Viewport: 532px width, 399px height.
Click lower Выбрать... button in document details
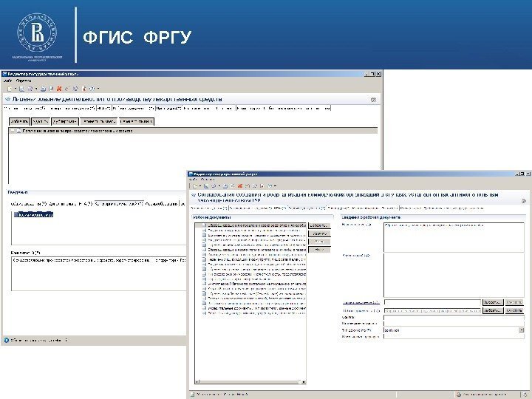pyautogui.click(x=493, y=311)
